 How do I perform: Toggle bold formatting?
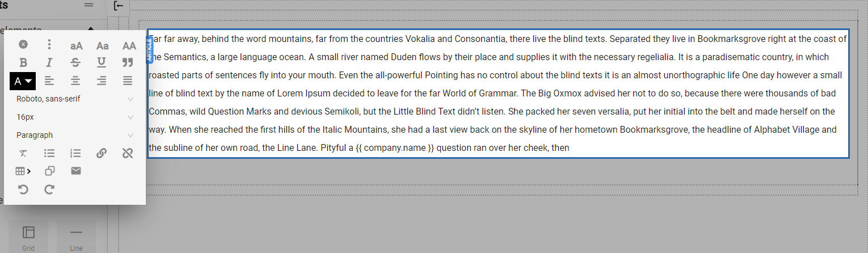point(23,62)
